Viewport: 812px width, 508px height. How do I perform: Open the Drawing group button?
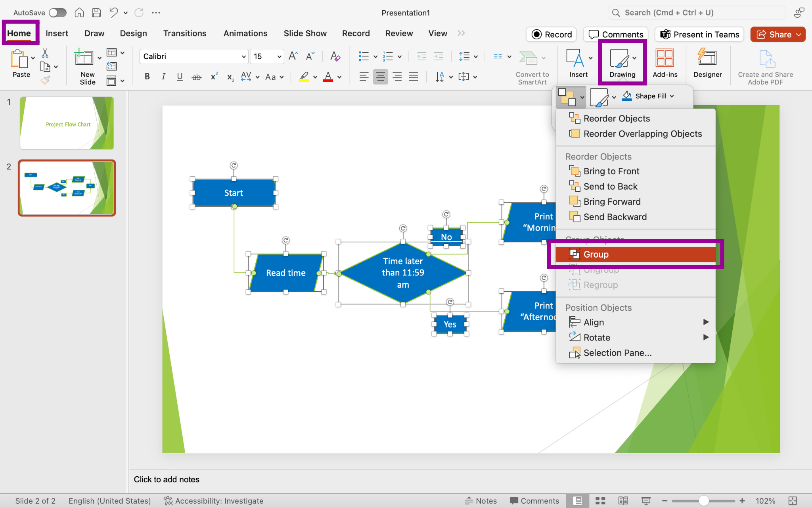pyautogui.click(x=622, y=63)
